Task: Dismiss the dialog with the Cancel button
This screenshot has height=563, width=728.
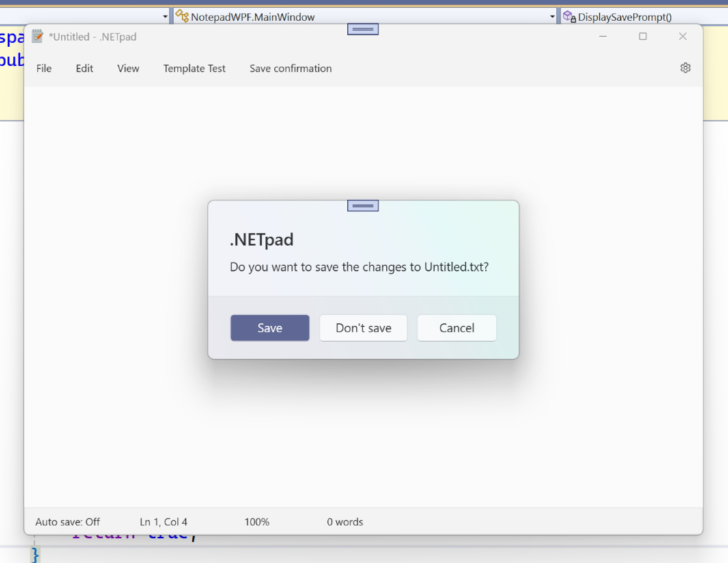Action: 457,328
